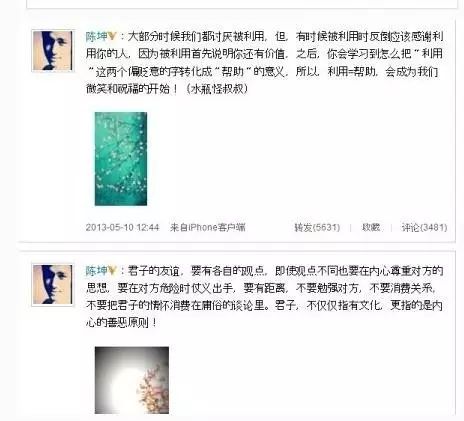Open the 陈坤 username link on first post

coord(96,36)
